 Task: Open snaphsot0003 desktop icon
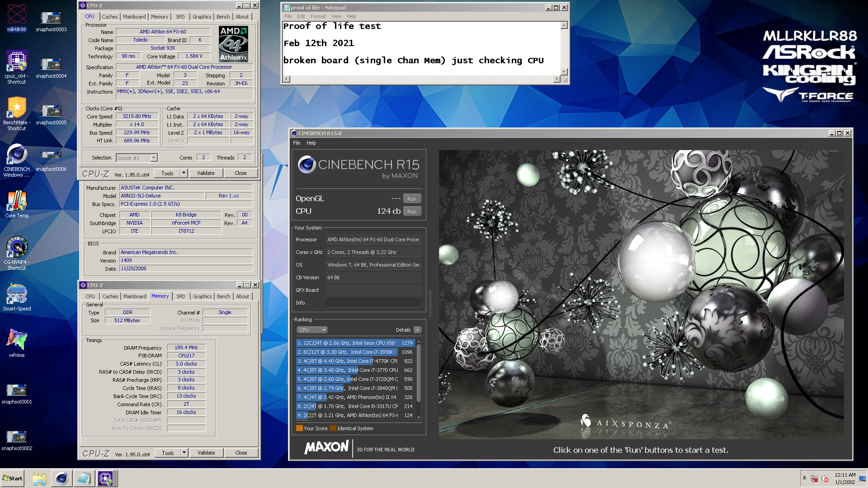51,20
